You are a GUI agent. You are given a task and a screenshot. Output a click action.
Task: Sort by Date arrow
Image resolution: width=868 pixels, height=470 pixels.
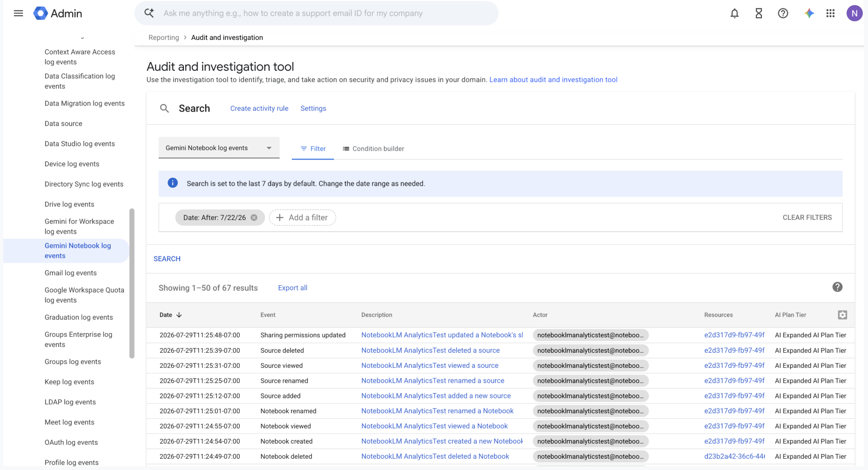179,315
